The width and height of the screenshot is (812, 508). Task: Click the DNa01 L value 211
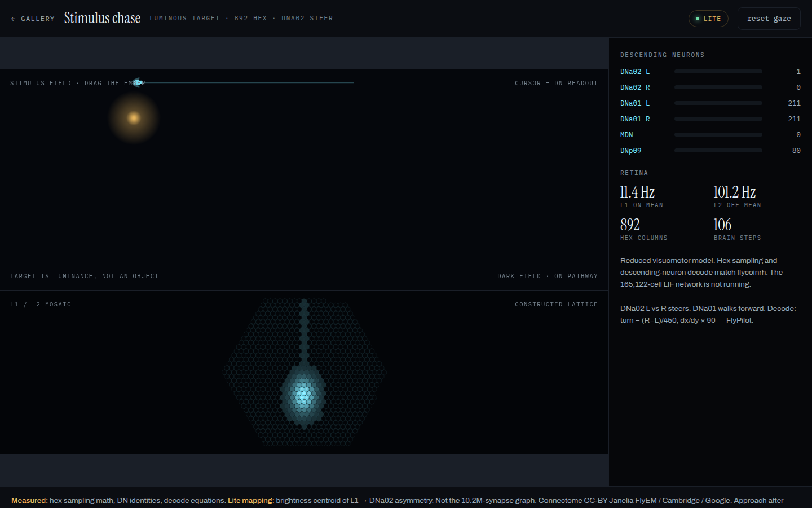pyautogui.click(x=795, y=103)
